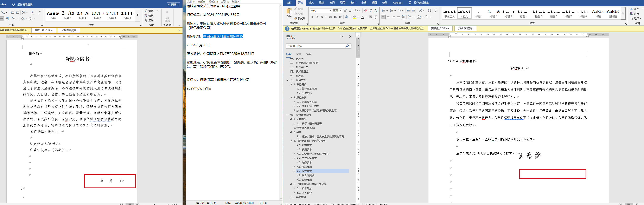Close the navigation pane
This screenshot has height=205, width=644.
tap(350, 37)
